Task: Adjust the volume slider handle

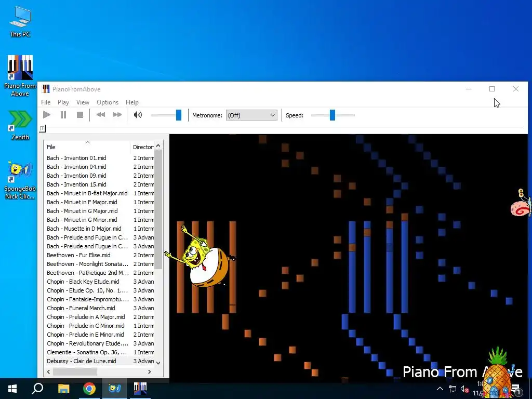Action: [179, 115]
